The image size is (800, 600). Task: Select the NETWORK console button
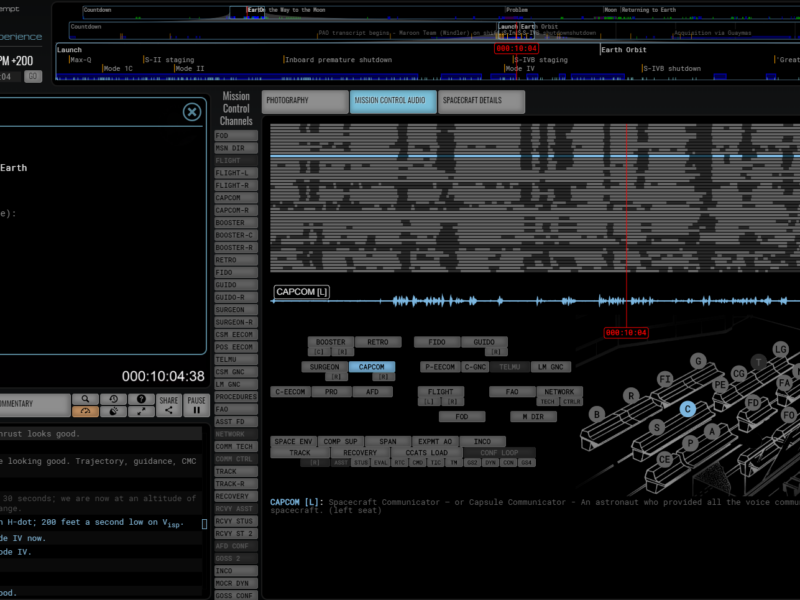pyautogui.click(x=559, y=392)
